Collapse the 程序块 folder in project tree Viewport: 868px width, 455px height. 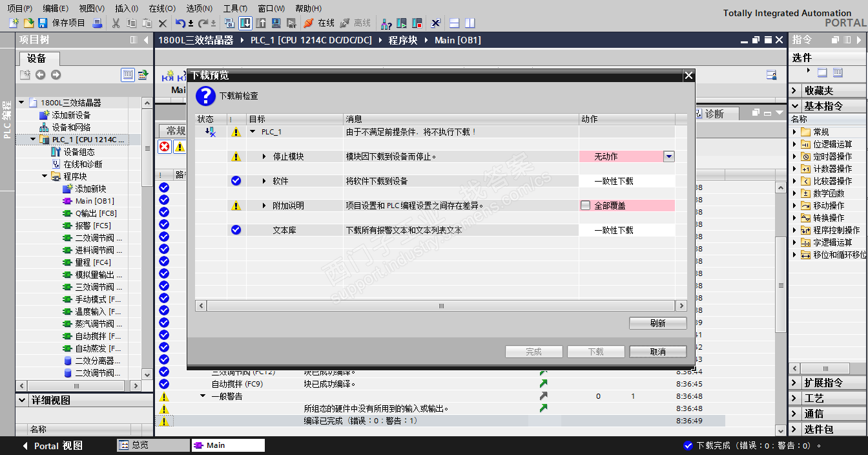tap(45, 176)
